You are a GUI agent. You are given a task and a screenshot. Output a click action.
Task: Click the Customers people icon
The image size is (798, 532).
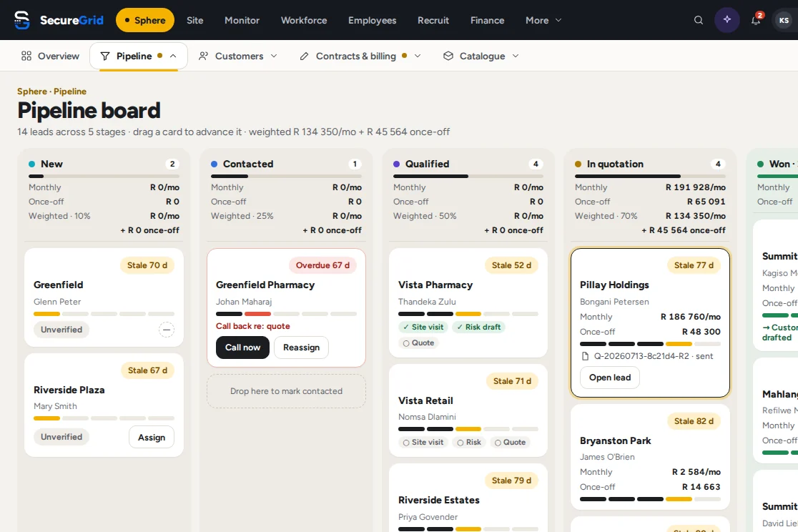click(203, 56)
